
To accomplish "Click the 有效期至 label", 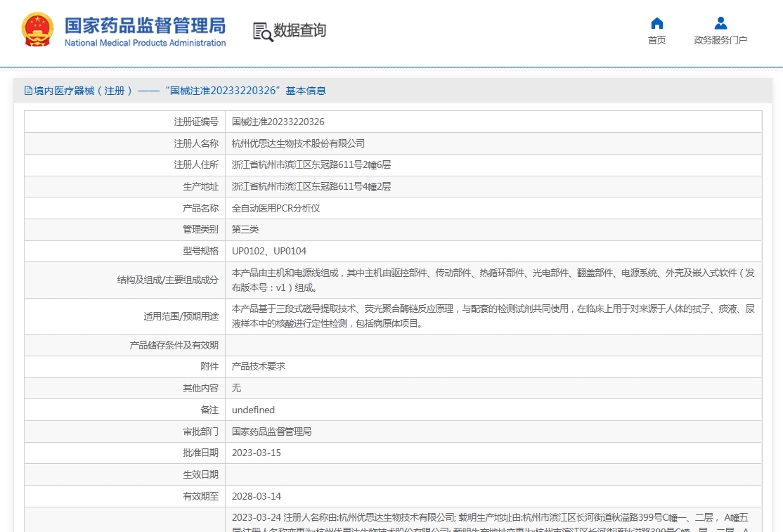I will (x=201, y=496).
